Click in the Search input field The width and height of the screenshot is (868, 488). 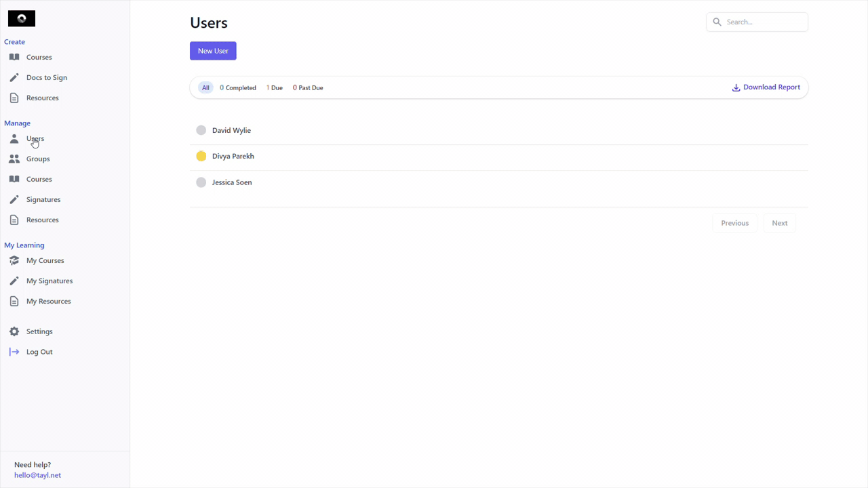pyautogui.click(x=764, y=22)
